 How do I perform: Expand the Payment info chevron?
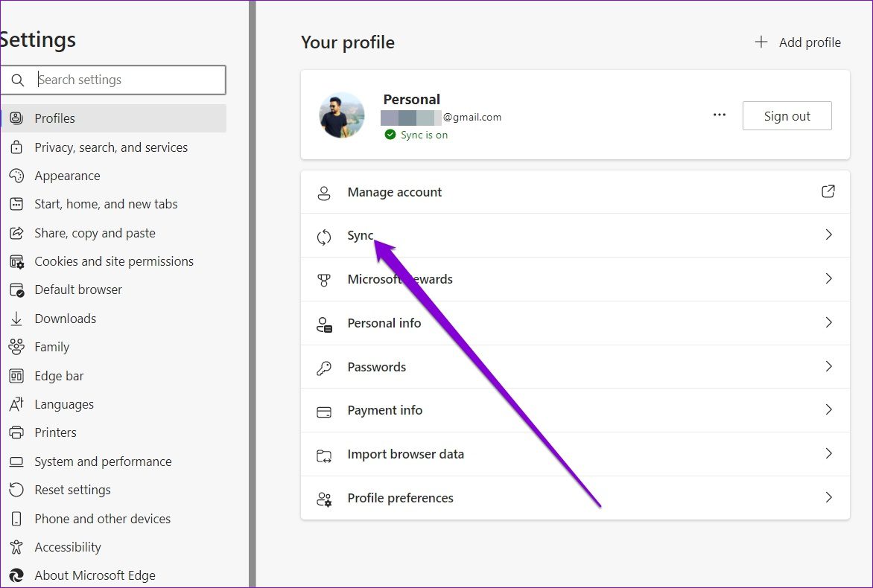828,409
